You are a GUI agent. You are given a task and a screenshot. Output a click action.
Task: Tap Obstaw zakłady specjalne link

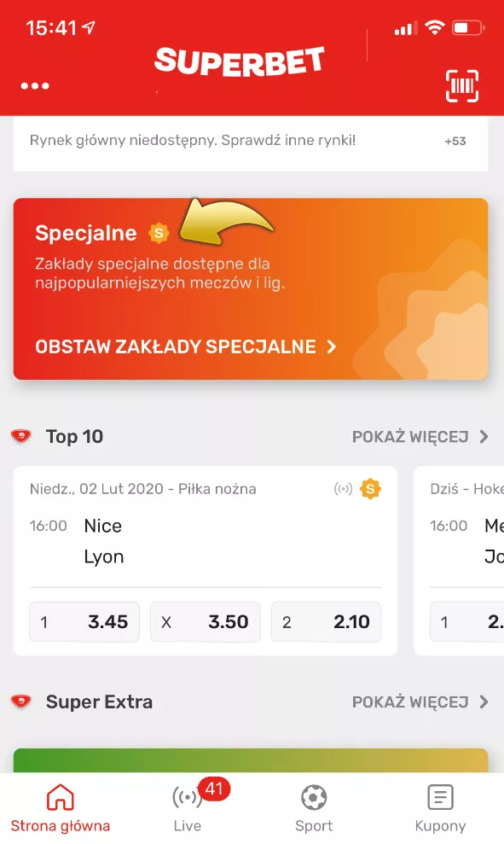(x=186, y=346)
